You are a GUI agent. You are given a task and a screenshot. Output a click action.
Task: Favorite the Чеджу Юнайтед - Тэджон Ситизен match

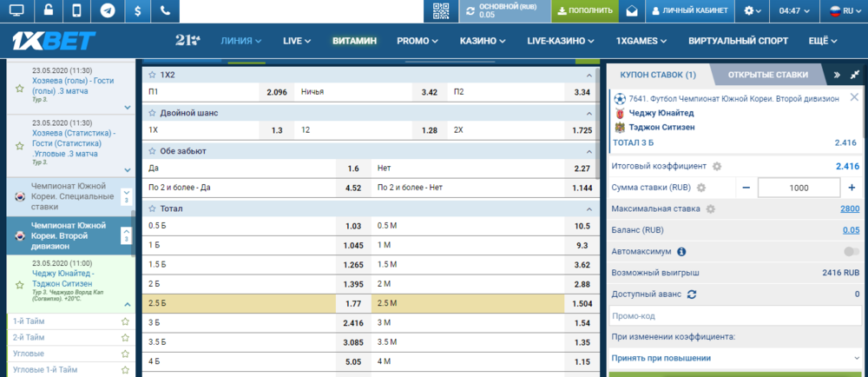click(19, 284)
